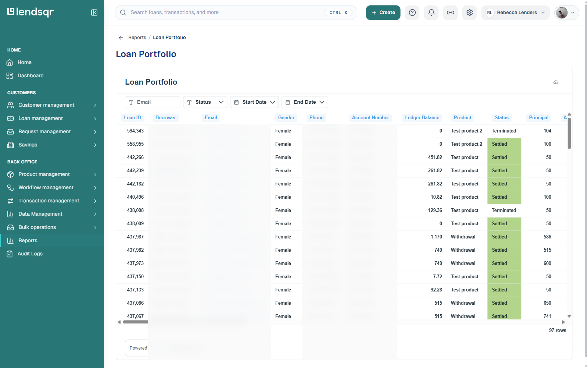This screenshot has height=368, width=588.
Task: Click the Reports bar chart icon
Action: (11, 241)
